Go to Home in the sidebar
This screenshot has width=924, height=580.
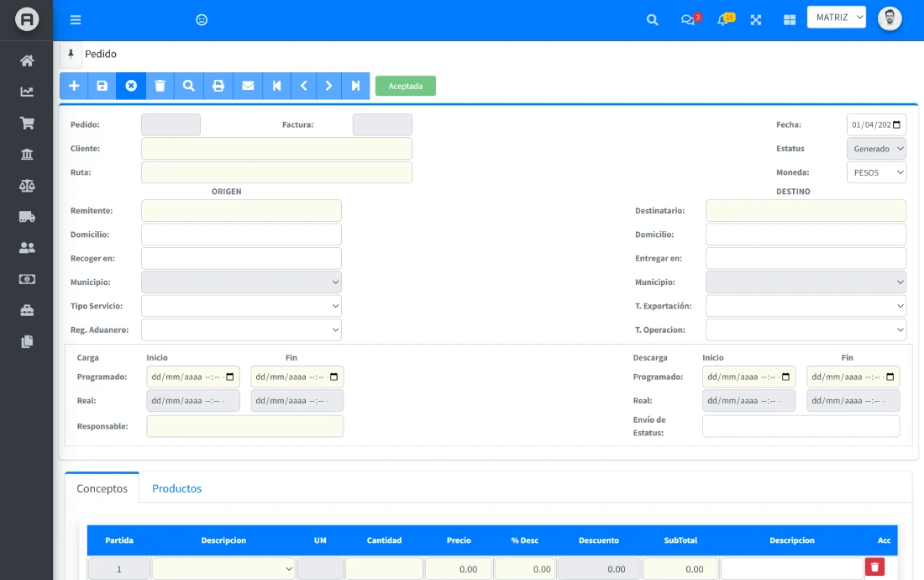tap(27, 61)
